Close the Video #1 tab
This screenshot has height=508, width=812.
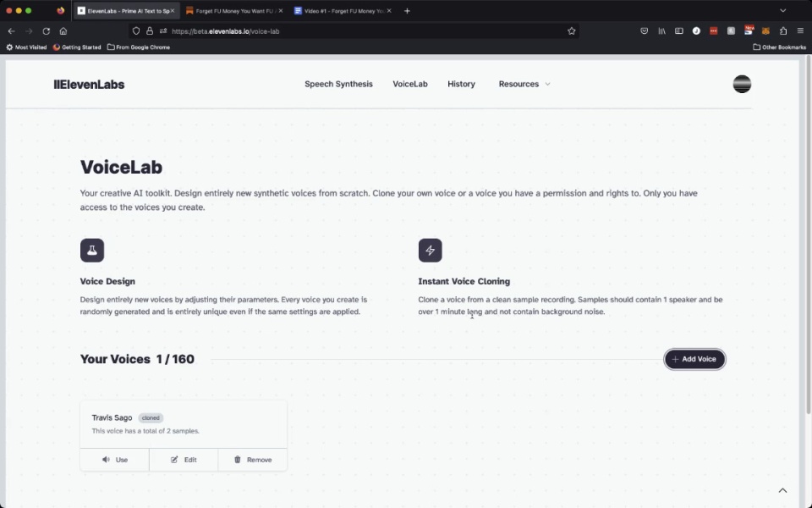[x=389, y=11]
